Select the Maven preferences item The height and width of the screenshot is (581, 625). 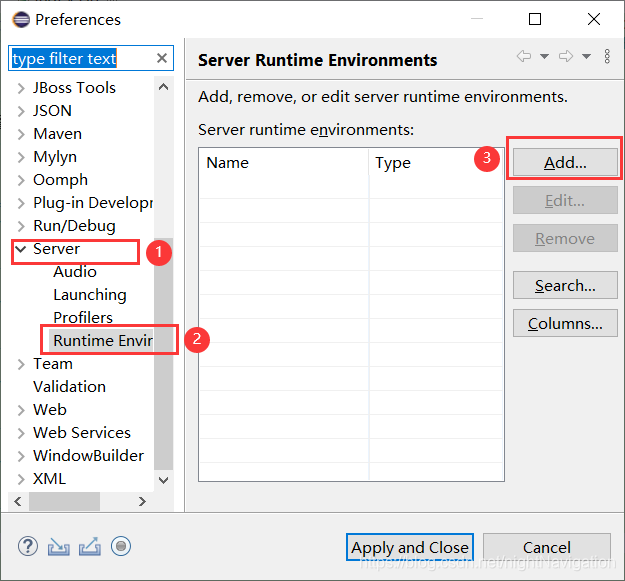click(57, 134)
